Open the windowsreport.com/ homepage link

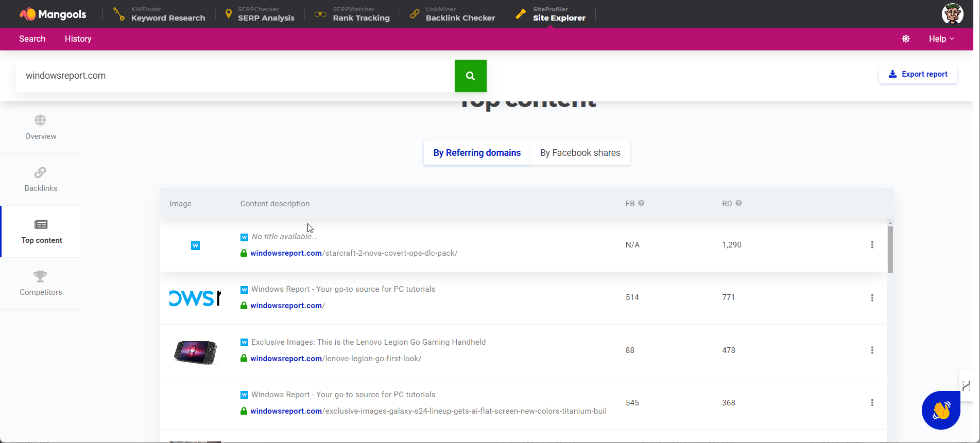[288, 306]
